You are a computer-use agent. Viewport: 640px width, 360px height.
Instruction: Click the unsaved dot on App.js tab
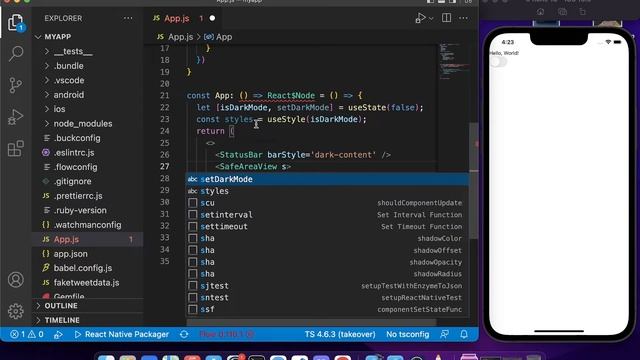212,18
